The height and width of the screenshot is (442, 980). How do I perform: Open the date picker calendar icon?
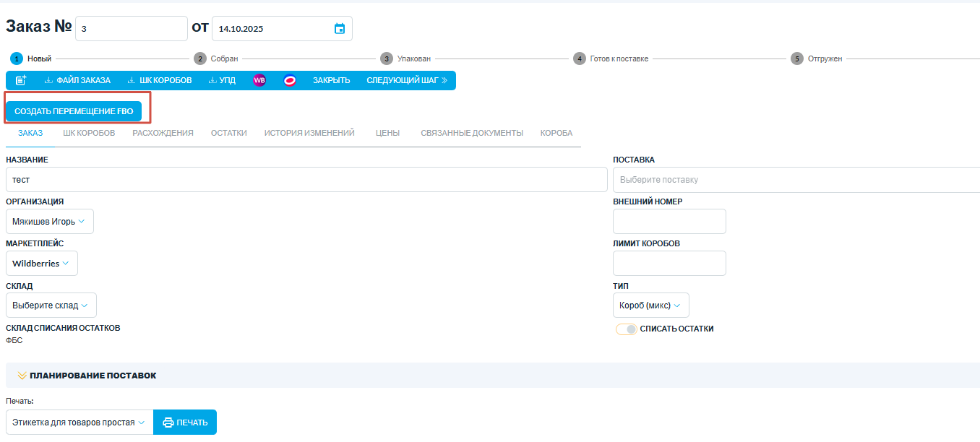[340, 29]
